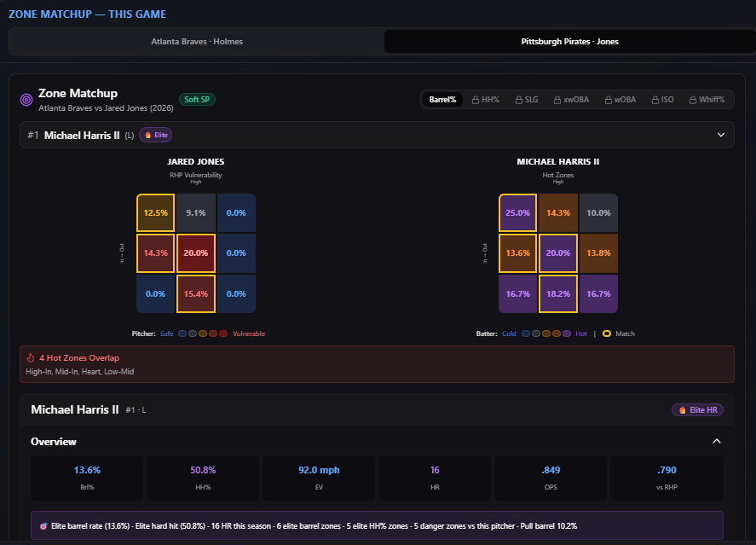
Task: Click Michael Harris II 25.0% high-in zone cell
Action: [517, 212]
